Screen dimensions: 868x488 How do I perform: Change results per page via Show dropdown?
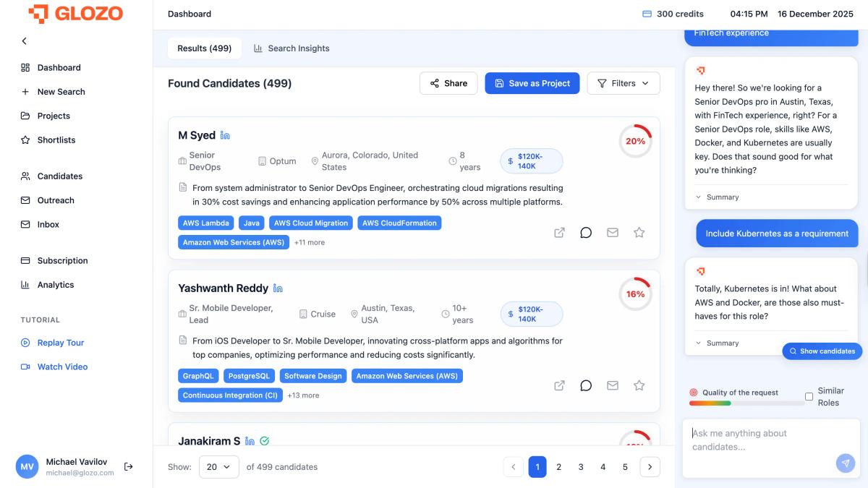tap(218, 467)
